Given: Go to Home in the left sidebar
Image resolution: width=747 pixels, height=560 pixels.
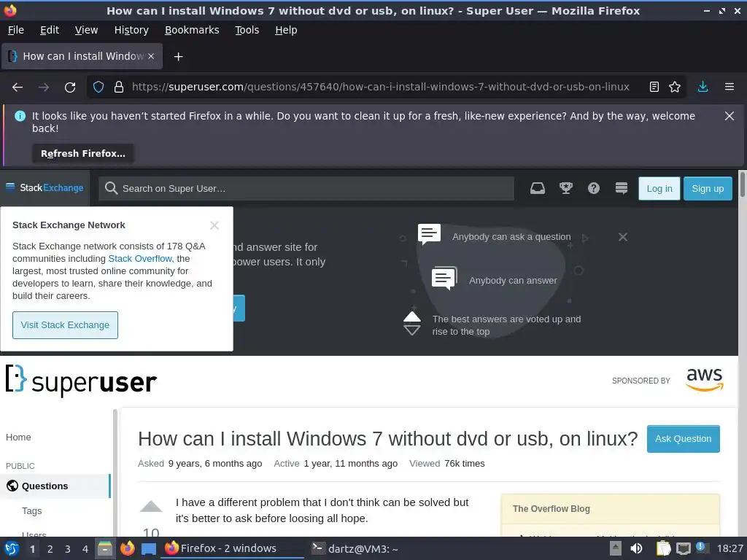Looking at the screenshot, I should click(x=18, y=437).
